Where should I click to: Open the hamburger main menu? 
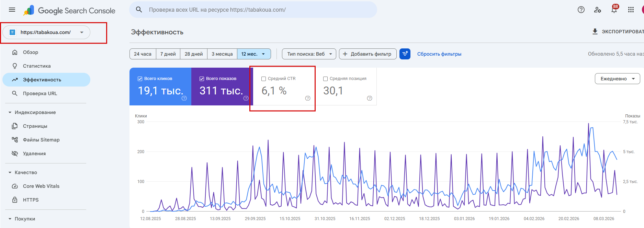pyautogui.click(x=12, y=10)
